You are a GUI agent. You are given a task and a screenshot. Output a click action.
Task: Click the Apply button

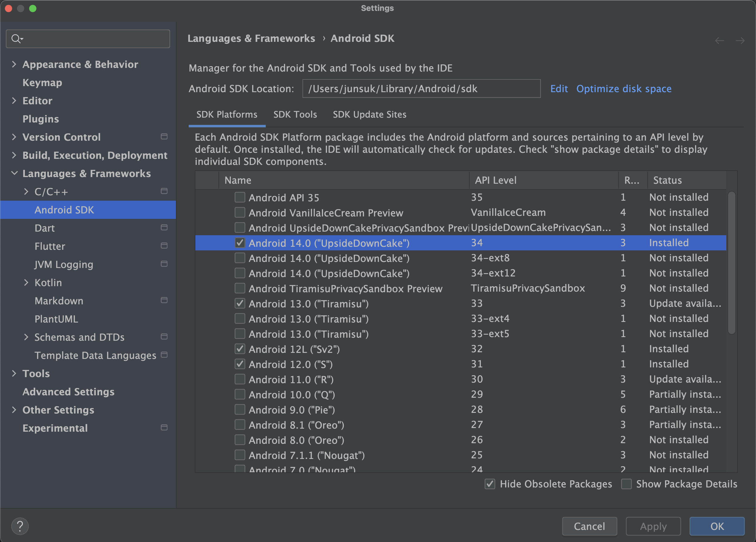coord(653,526)
